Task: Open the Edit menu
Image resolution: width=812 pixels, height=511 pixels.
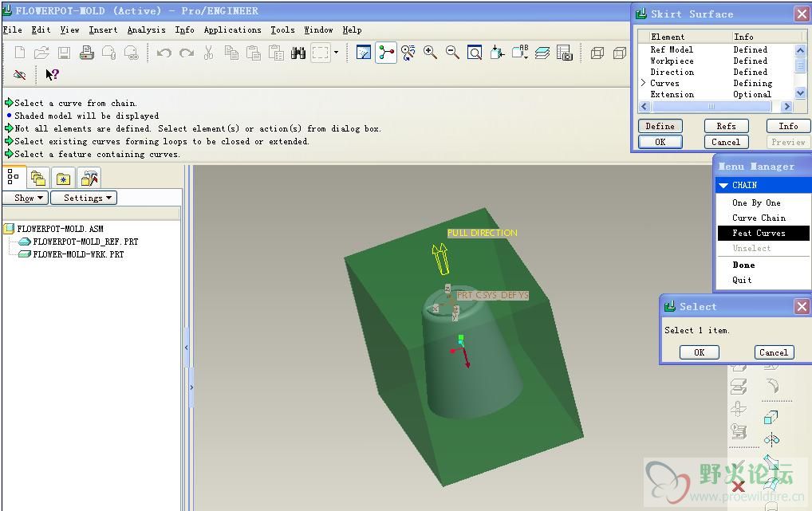Action: pos(41,30)
